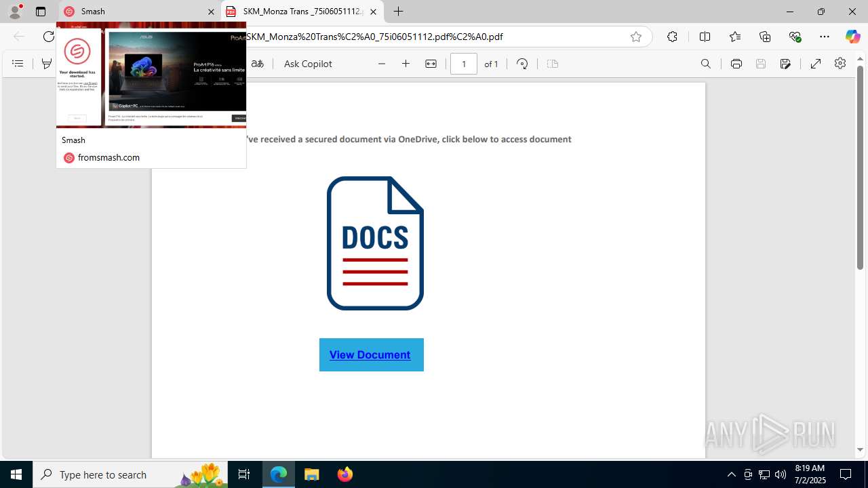Open Task View on taskbar
The height and width of the screenshot is (488, 868).
(x=244, y=474)
